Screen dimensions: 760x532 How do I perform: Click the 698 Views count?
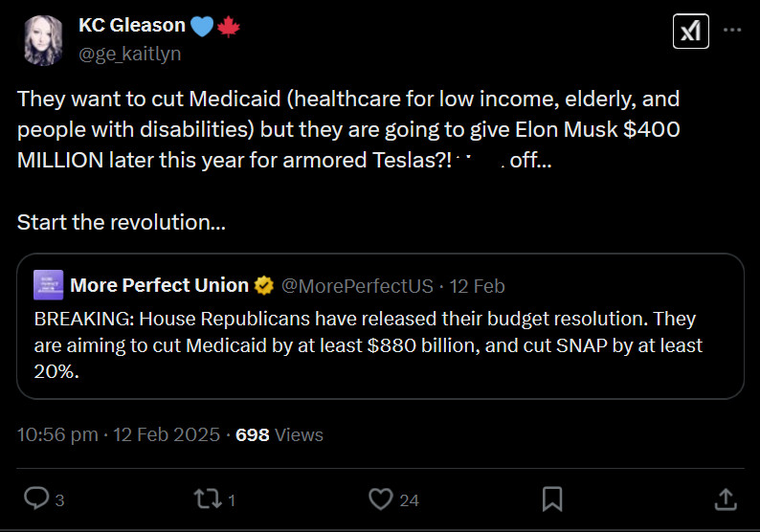click(x=279, y=434)
